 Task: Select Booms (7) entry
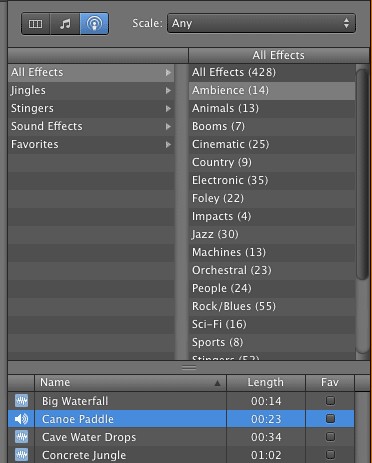(272, 126)
